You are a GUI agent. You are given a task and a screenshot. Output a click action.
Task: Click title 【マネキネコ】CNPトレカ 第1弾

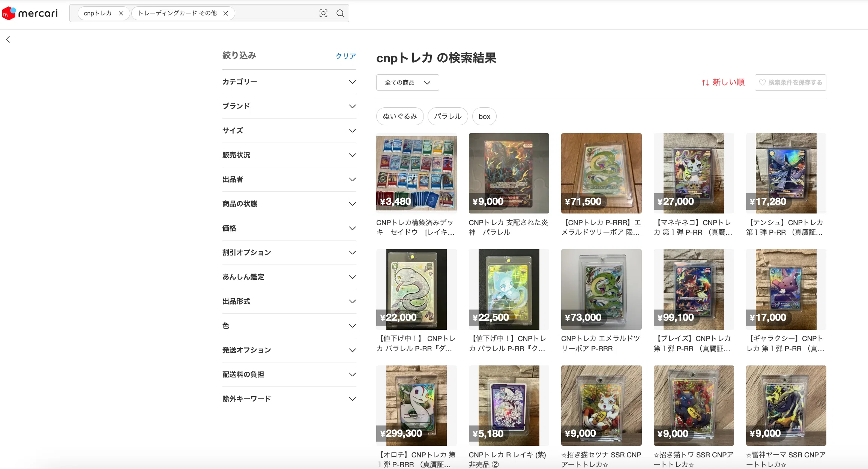click(x=693, y=227)
